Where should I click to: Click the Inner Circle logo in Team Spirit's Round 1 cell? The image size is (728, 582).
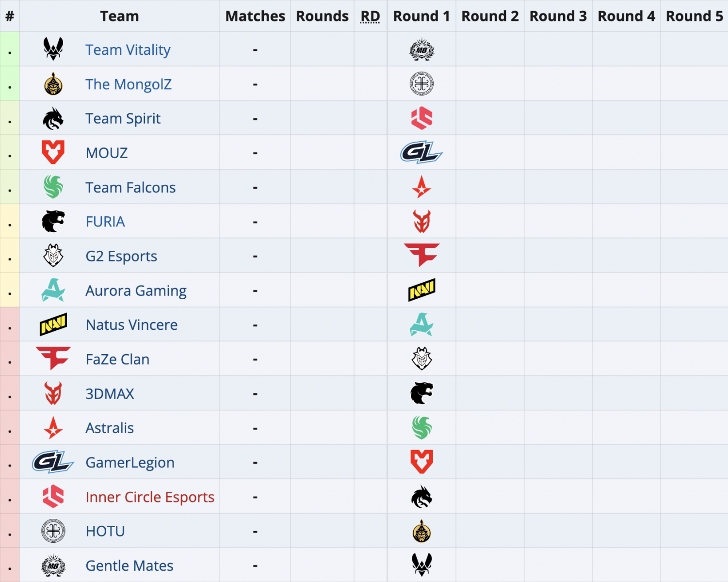(421, 118)
